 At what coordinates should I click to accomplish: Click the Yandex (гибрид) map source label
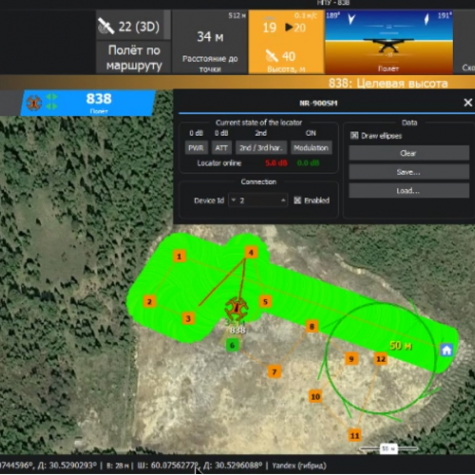pos(299,465)
